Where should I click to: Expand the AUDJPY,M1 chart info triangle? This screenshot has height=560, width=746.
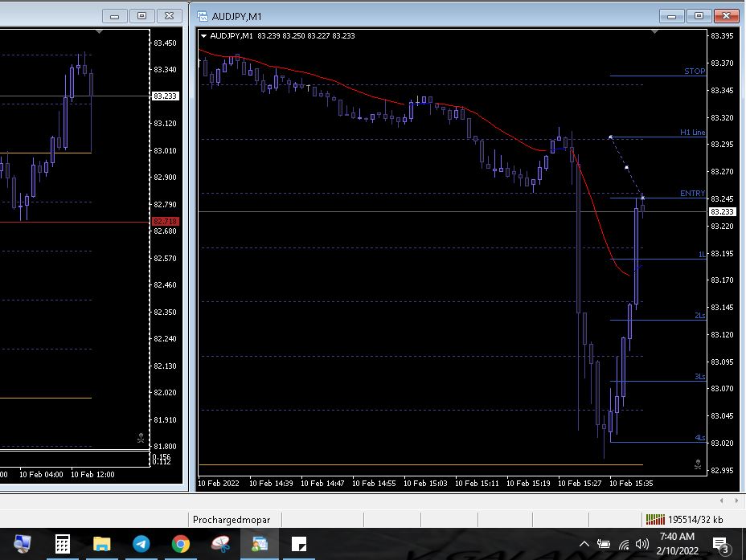tap(204, 35)
